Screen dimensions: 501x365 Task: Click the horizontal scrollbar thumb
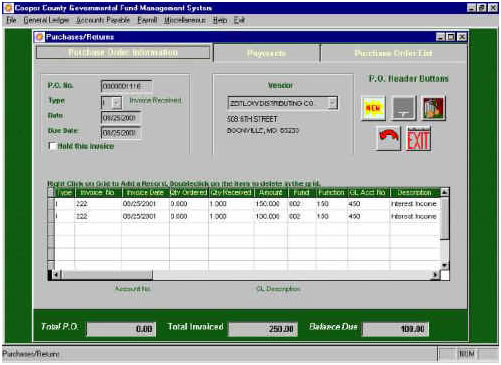[x=107, y=275]
